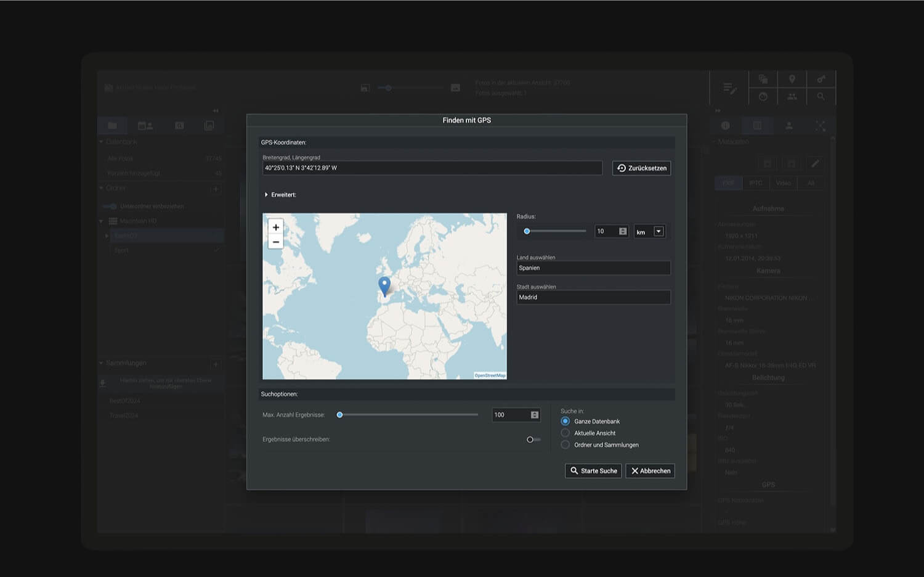
Task: Adjust the Radius slider
Action: [554, 231]
